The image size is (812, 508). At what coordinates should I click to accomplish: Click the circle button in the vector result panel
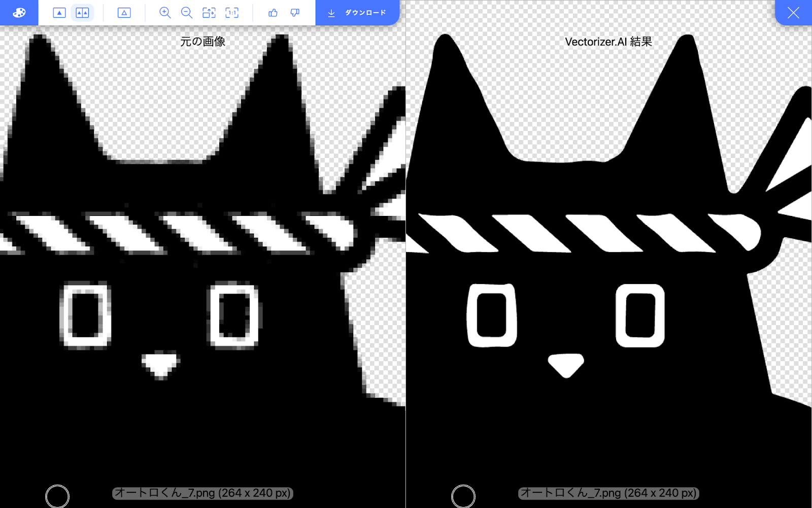click(x=463, y=496)
